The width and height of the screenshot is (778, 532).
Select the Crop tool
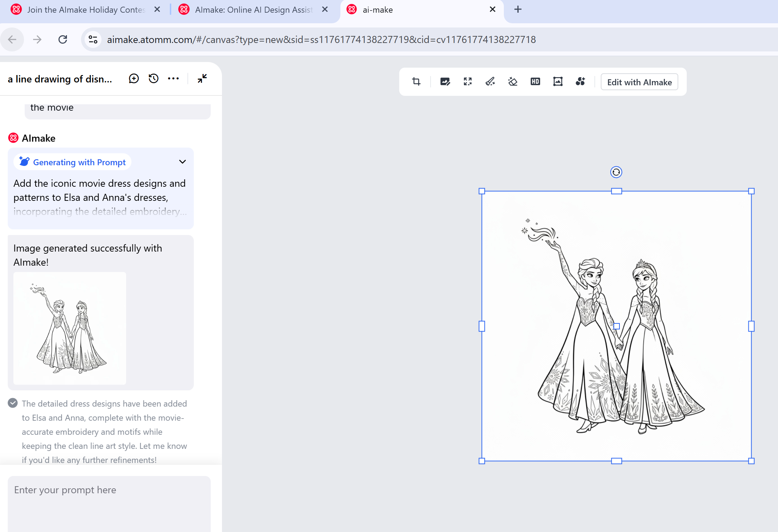click(x=416, y=81)
